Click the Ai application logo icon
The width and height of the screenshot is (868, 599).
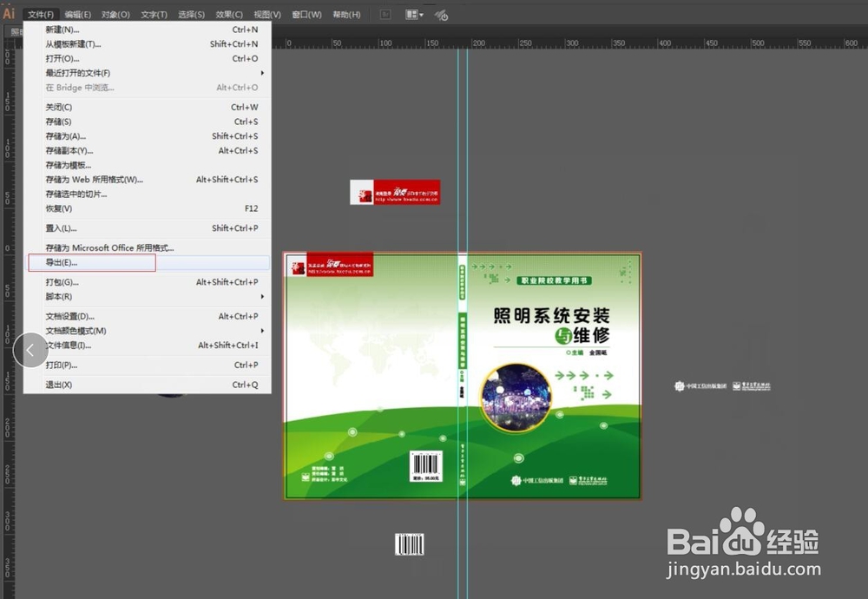(9, 13)
